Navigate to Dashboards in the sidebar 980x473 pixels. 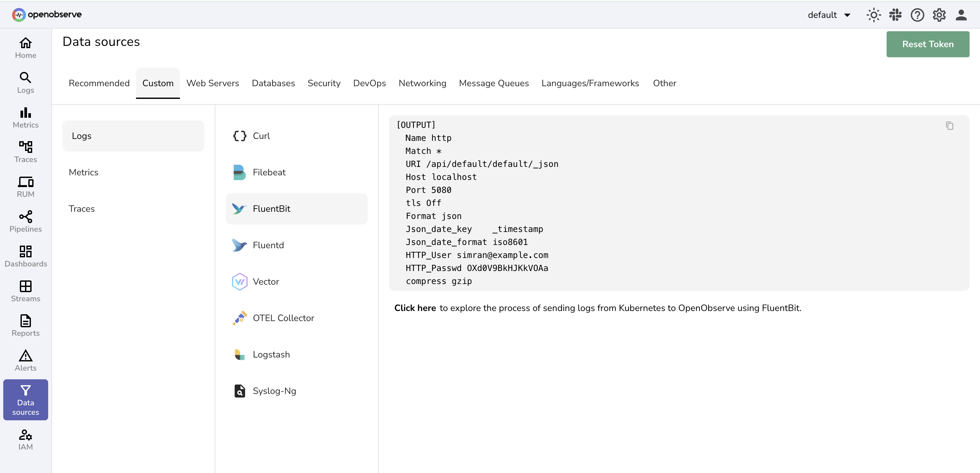point(25,255)
